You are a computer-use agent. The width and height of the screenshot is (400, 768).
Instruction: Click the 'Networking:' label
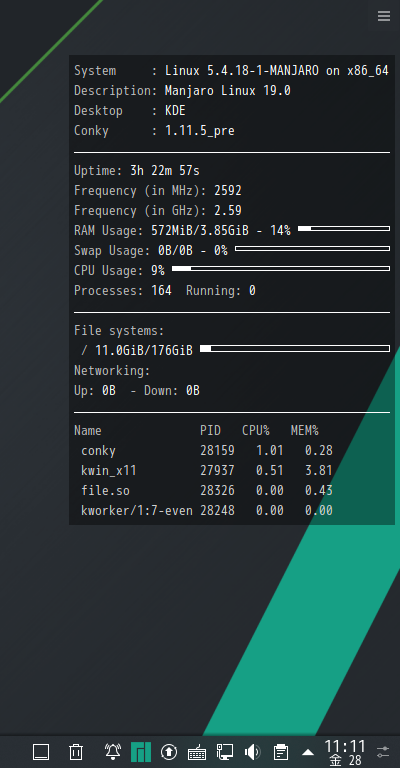(x=113, y=371)
